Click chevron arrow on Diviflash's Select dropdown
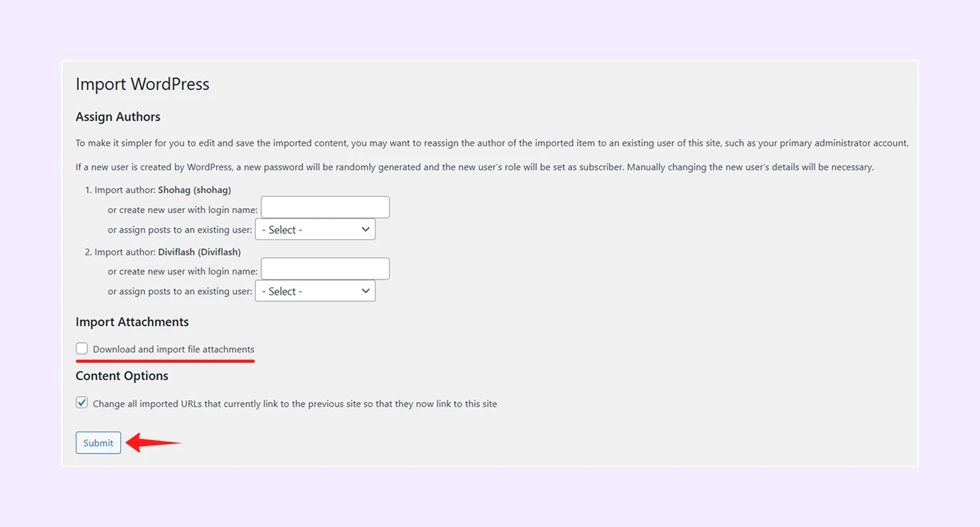The width and height of the screenshot is (980, 527). coord(366,291)
